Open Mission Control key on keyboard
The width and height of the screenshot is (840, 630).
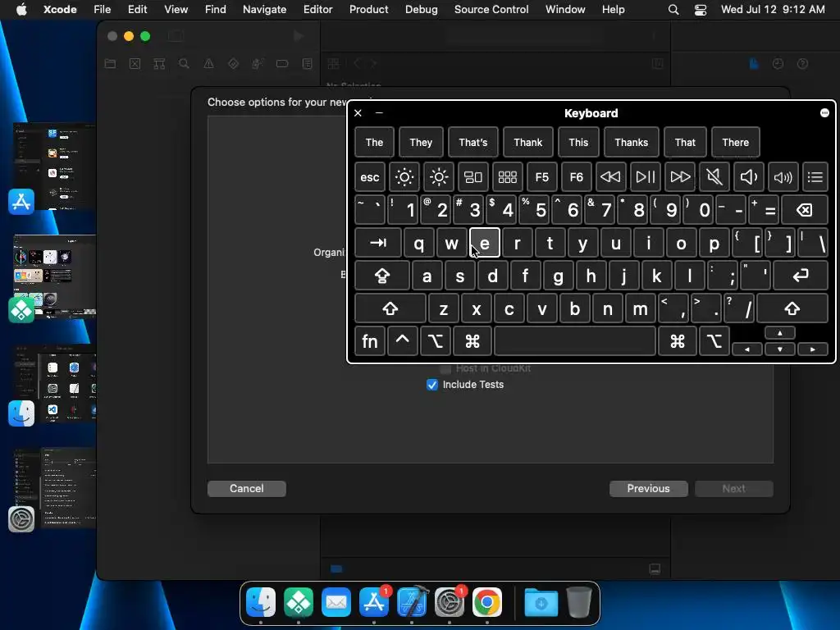pyautogui.click(x=473, y=177)
